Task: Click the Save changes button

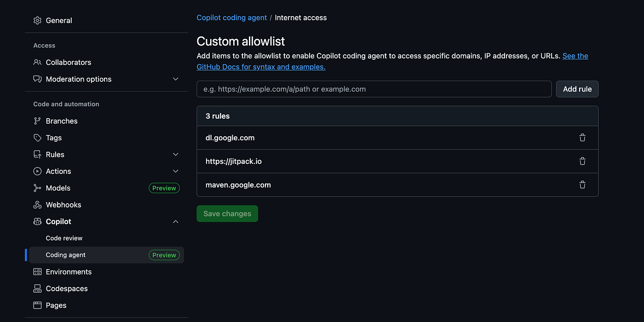Action: [x=227, y=213]
